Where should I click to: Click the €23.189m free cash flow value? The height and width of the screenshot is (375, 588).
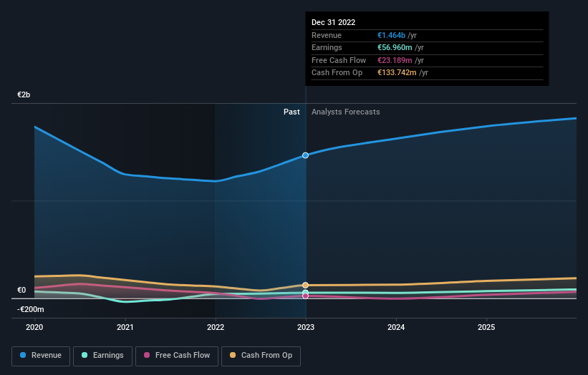[395, 60]
